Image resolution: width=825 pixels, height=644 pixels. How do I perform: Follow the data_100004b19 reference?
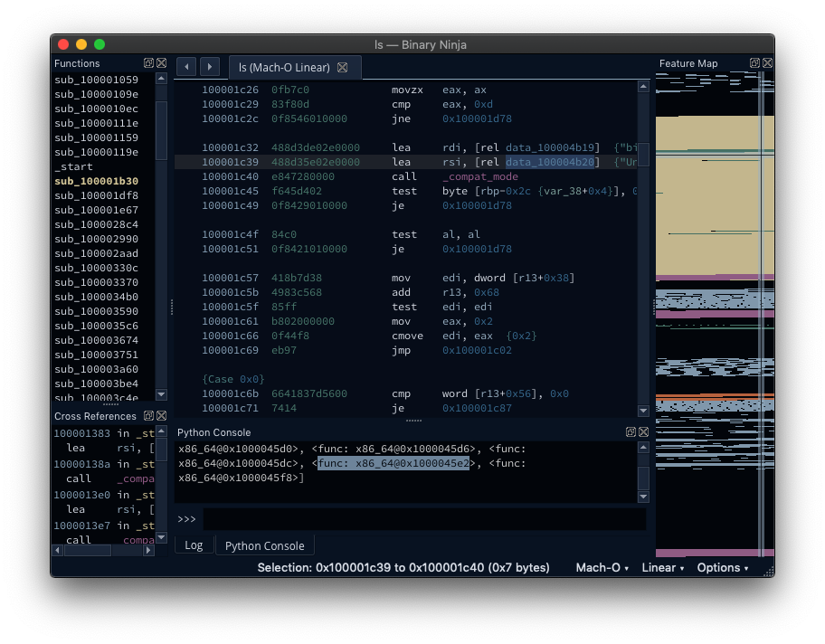click(x=550, y=147)
